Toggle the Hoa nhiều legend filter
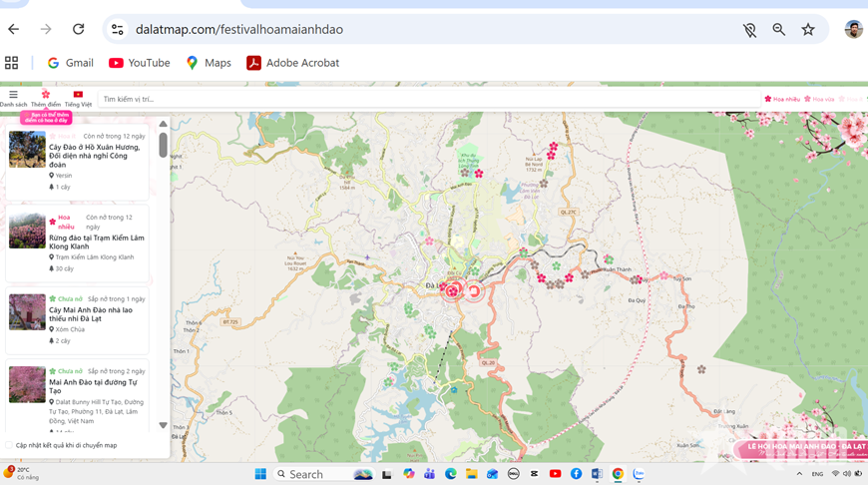This screenshot has height=485, width=868. click(x=783, y=100)
